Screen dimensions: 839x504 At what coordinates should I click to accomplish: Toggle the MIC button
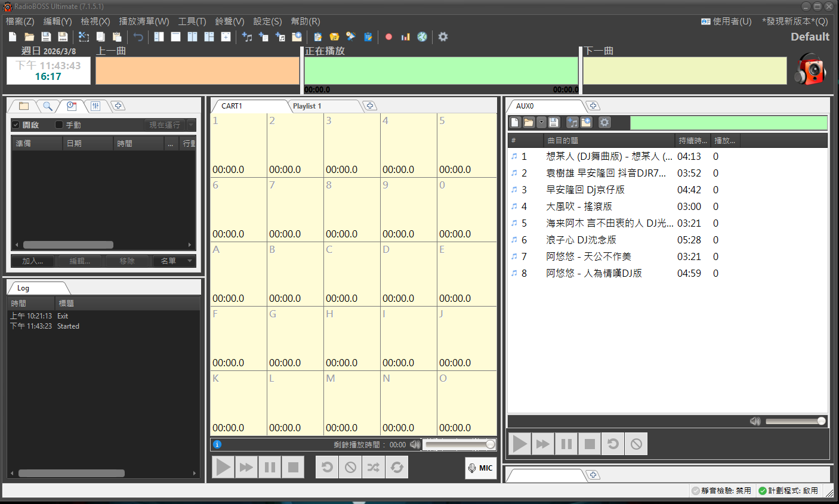click(x=481, y=468)
